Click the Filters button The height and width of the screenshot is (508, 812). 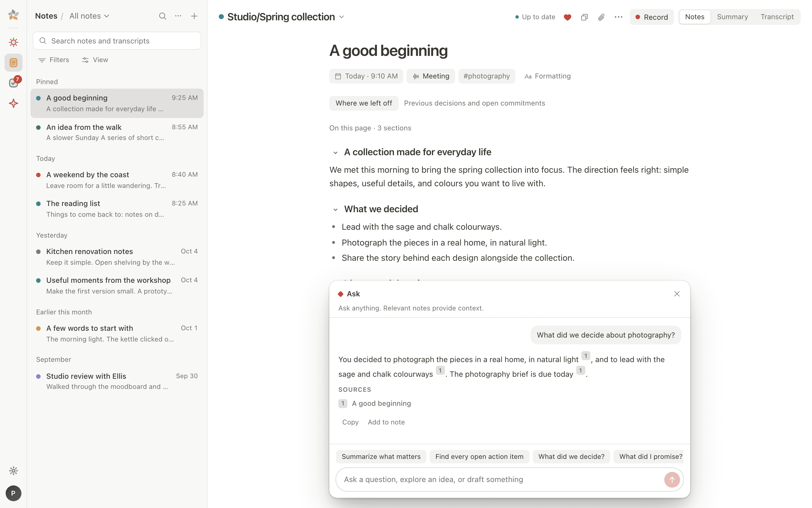pos(54,60)
